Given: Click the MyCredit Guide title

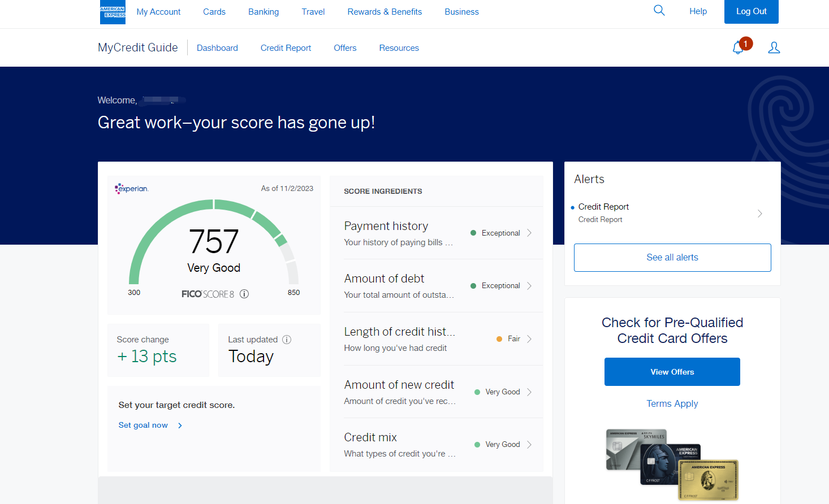Looking at the screenshot, I should [137, 47].
